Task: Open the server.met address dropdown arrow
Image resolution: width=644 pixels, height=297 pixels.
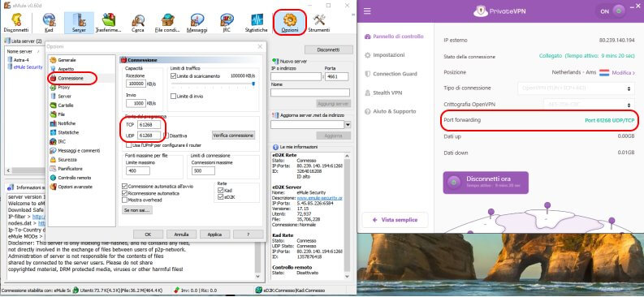Action: click(348, 125)
